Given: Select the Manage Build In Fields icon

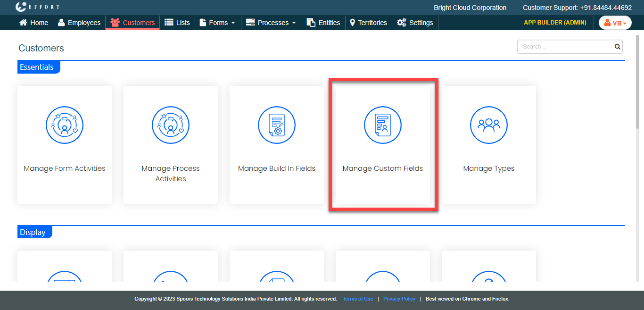Looking at the screenshot, I should tap(277, 125).
